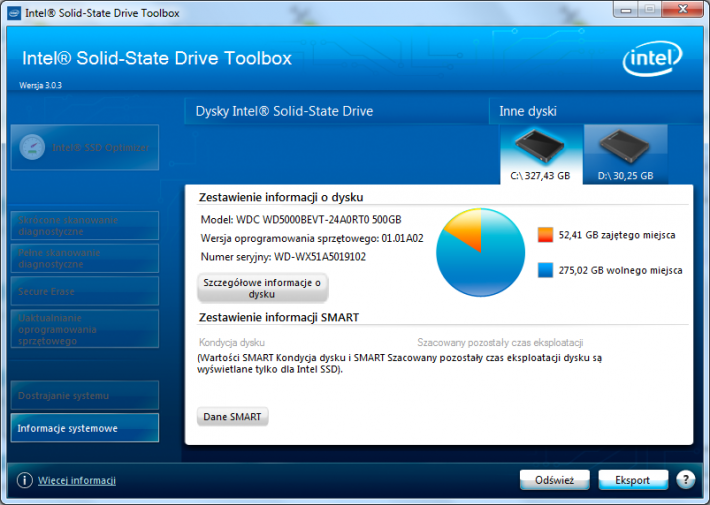Click the 275,02 GB wolnego miejsca label

[620, 270]
